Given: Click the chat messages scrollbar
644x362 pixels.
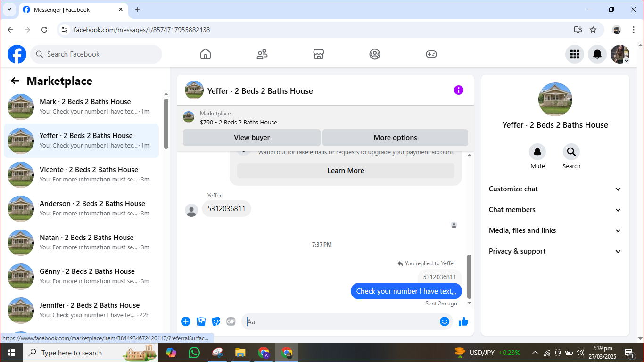Looking at the screenshot, I should (469, 277).
